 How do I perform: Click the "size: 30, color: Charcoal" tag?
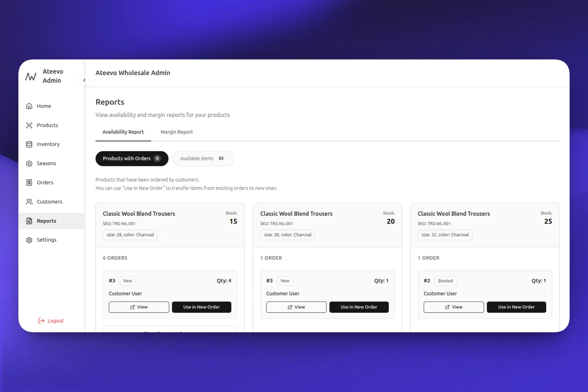coord(288,235)
